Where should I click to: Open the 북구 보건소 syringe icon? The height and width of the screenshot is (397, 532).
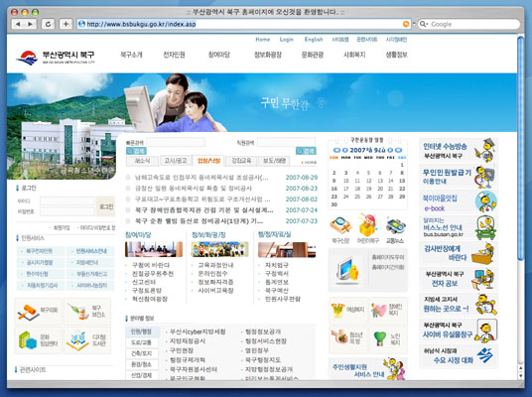point(78,312)
